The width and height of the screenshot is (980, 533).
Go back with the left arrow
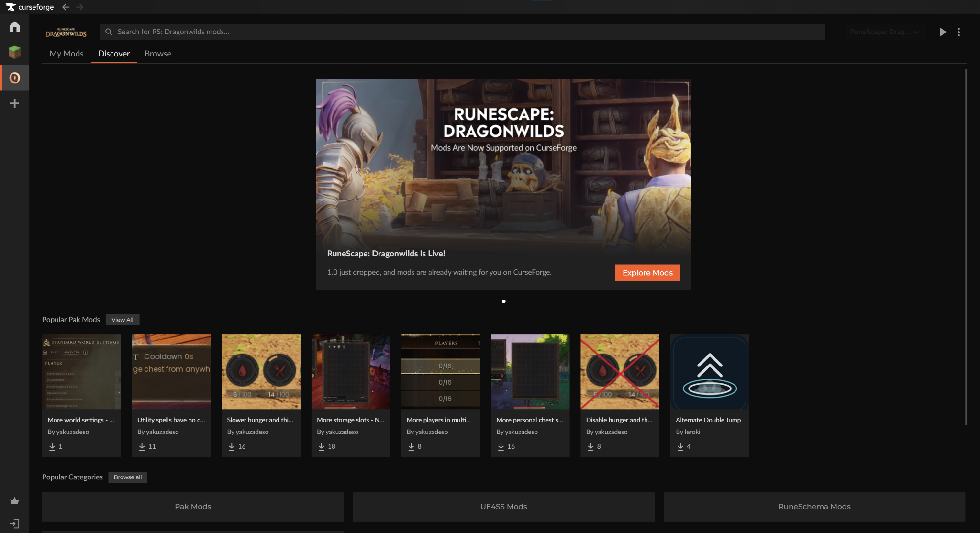[x=66, y=7]
